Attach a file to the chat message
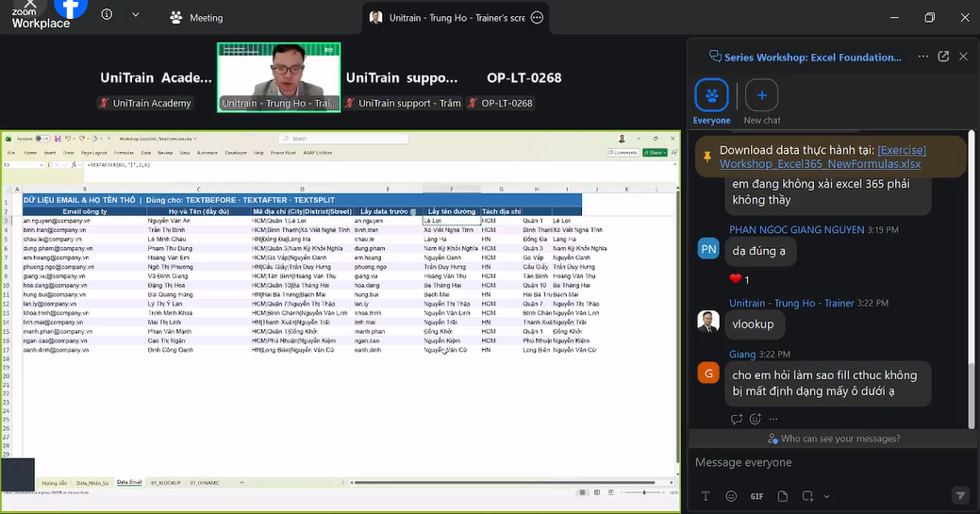Viewport: 980px width, 514px height. pos(783,496)
